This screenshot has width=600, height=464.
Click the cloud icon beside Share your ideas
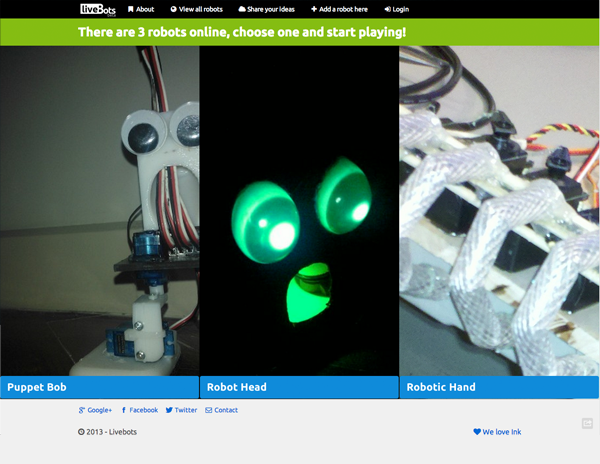242,9
